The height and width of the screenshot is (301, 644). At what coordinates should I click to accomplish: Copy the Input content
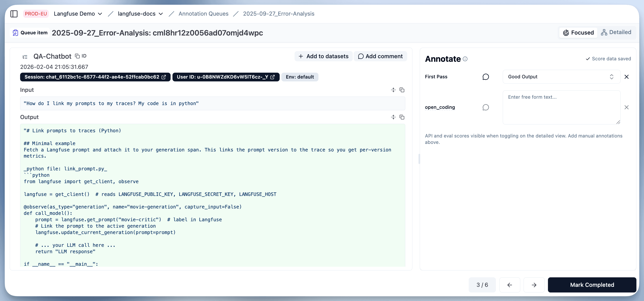[x=402, y=90]
